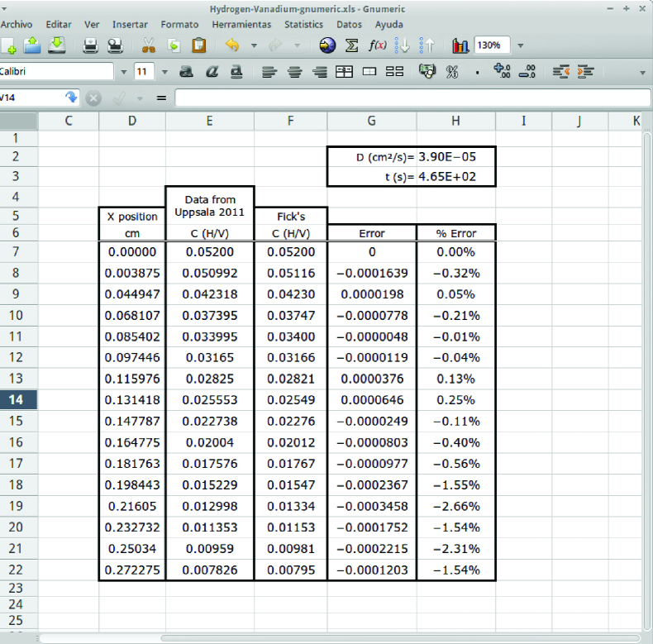Insert a chart with the chart icon
The image size is (653, 644).
click(460, 45)
